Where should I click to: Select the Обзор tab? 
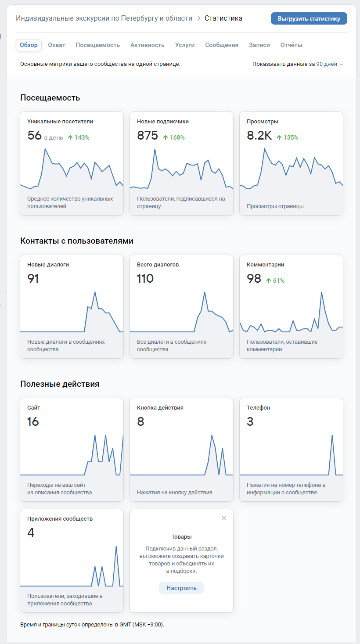29,45
